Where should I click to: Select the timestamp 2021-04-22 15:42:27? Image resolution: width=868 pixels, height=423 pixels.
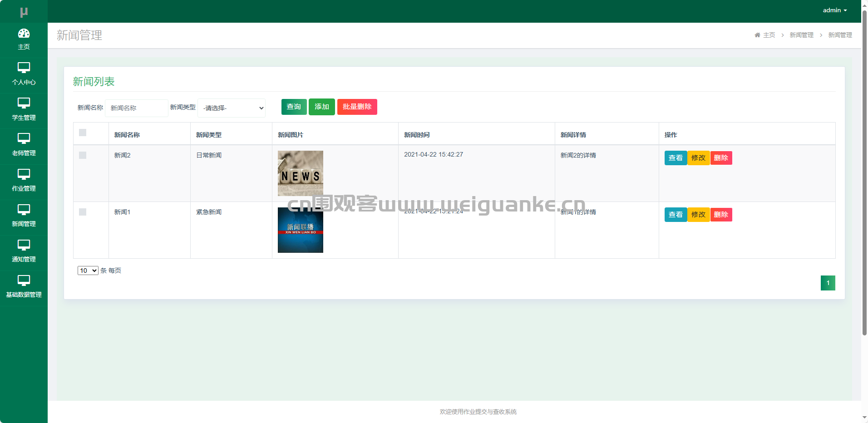434,154
